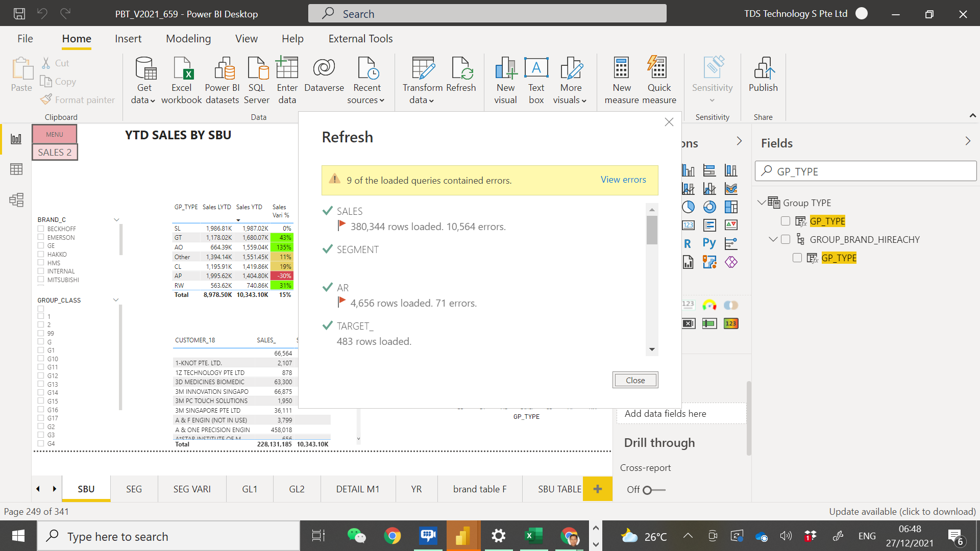Viewport: 980px width, 551px height.
Task: Switch to the Modeling ribbon tab
Action: [x=188, y=39]
